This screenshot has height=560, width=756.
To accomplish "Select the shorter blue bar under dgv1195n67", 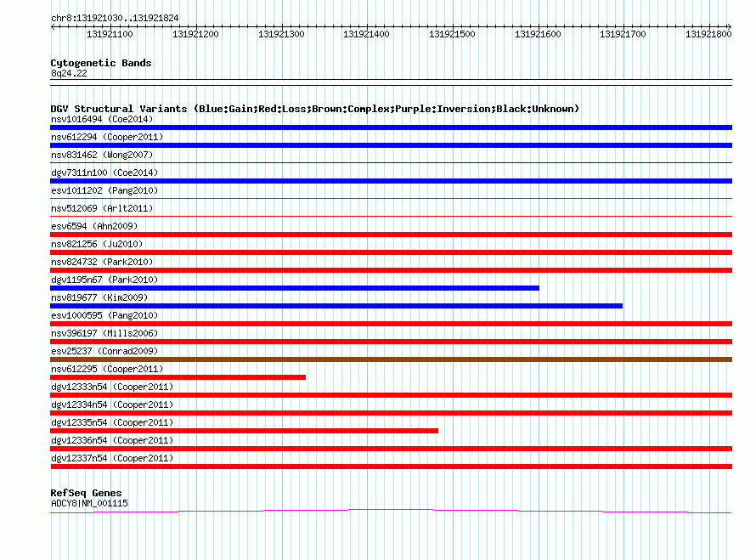I will [295, 288].
